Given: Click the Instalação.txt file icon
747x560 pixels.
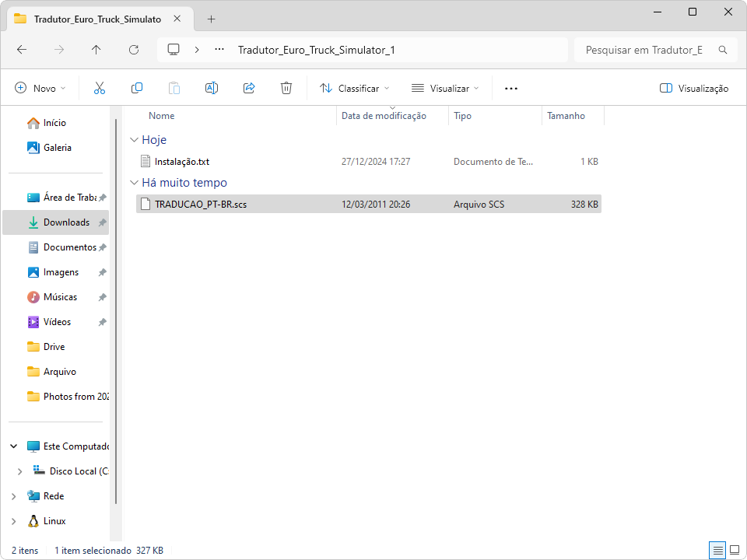Looking at the screenshot, I should [x=146, y=162].
